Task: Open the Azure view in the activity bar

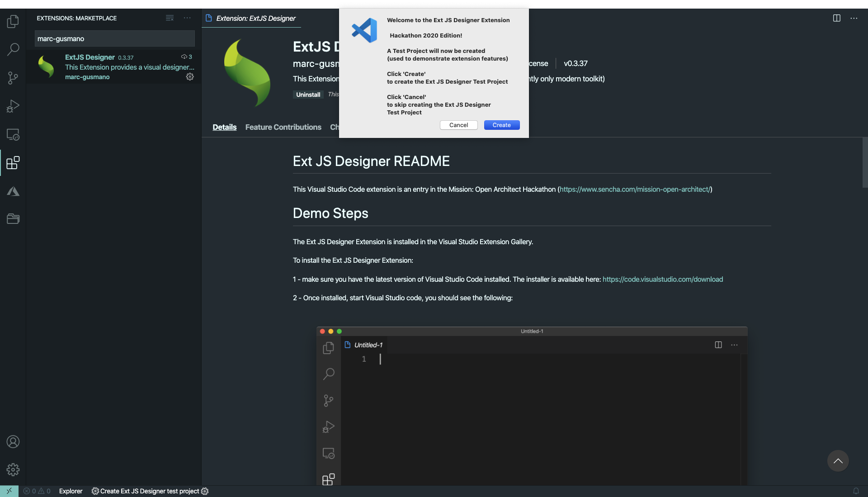Action: pos(13,191)
